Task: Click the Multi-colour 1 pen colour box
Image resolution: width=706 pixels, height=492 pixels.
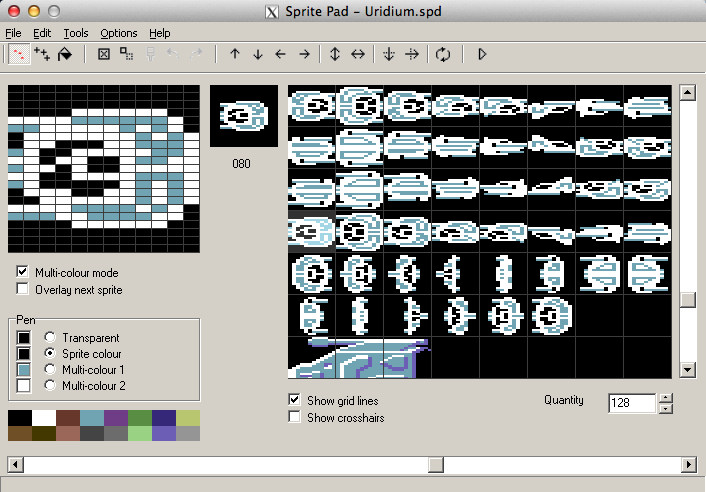Action: (x=24, y=370)
